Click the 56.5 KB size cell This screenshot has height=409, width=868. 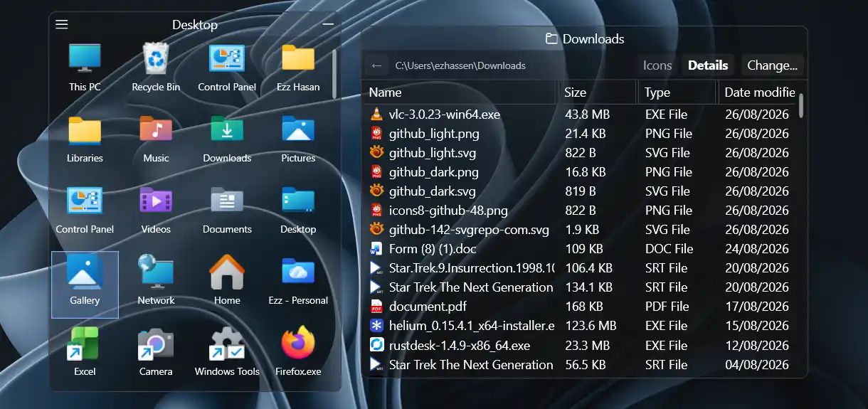(586, 364)
